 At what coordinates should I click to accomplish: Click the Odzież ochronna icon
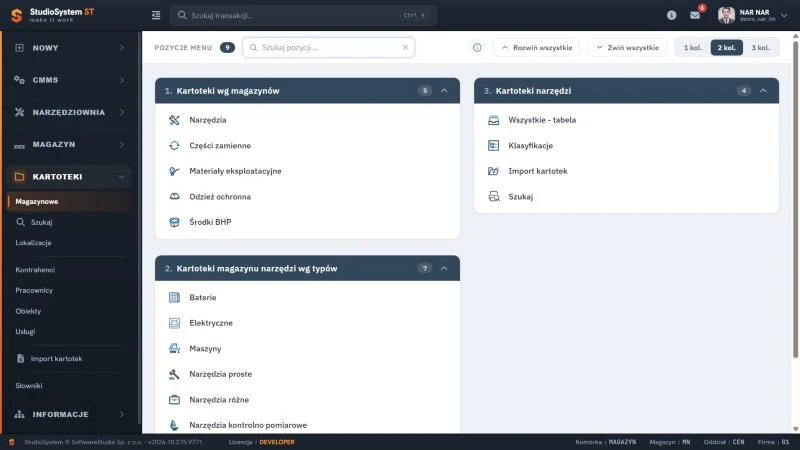(x=174, y=196)
